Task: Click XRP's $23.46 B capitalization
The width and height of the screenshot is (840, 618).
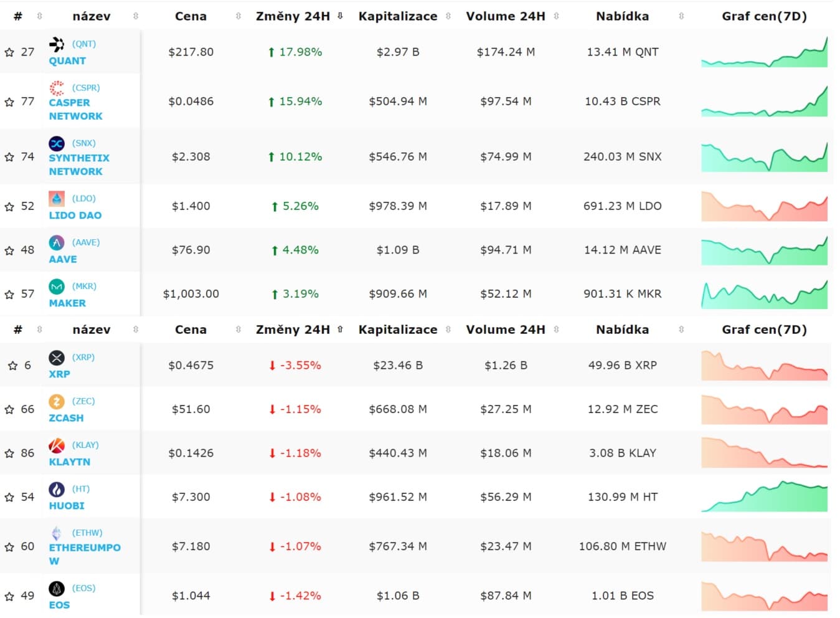Action: click(x=398, y=366)
